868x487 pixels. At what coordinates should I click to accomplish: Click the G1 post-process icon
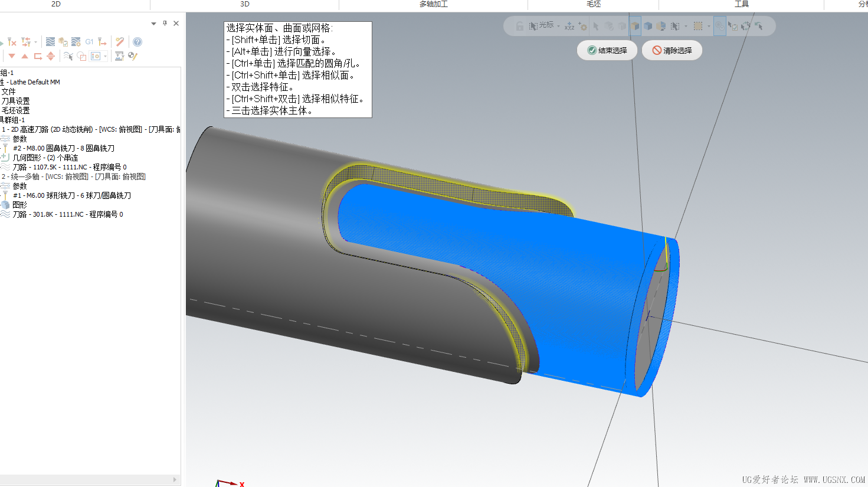(x=89, y=42)
